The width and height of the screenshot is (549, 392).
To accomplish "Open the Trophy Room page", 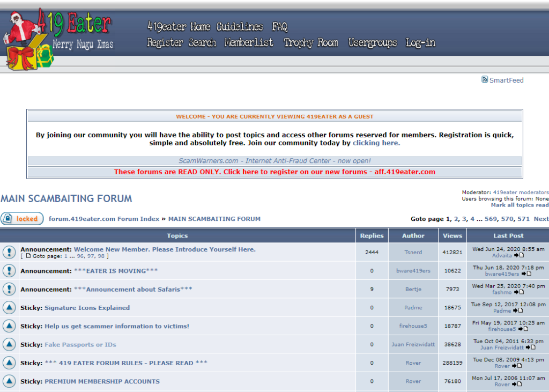I will click(x=311, y=42).
